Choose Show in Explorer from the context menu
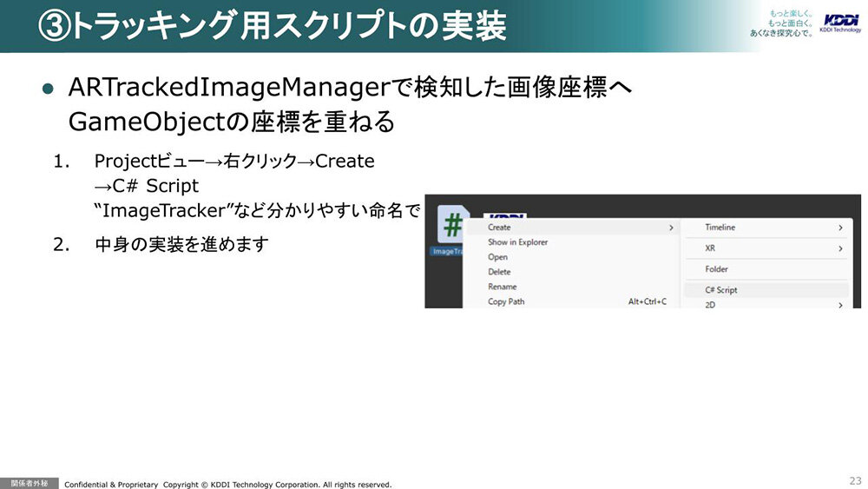 tap(517, 242)
